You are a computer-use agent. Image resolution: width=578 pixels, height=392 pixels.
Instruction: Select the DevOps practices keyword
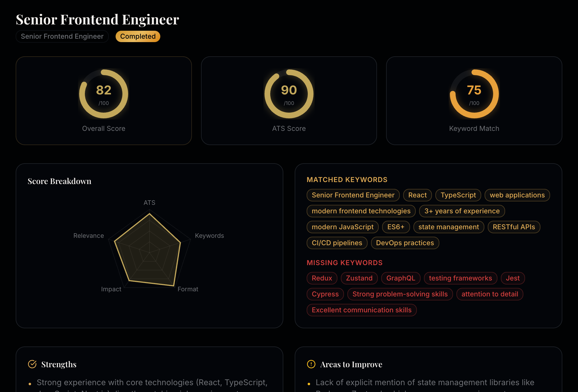point(405,243)
